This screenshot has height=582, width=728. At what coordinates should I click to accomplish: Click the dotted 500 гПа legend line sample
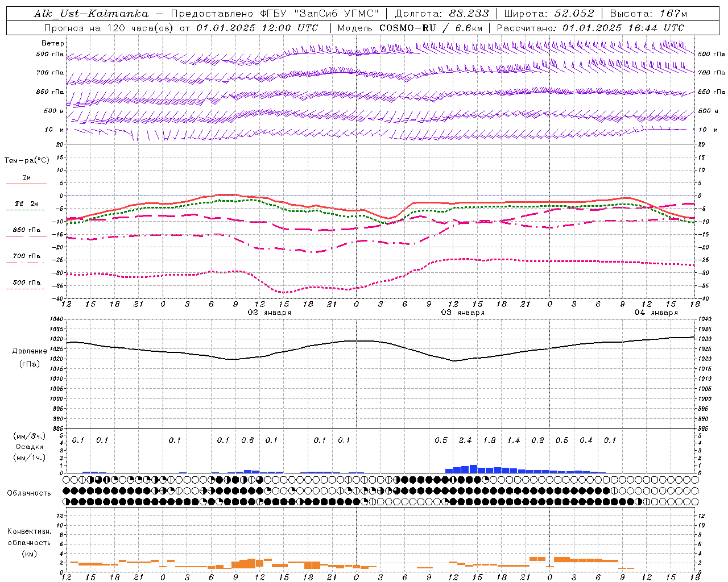[26, 289]
